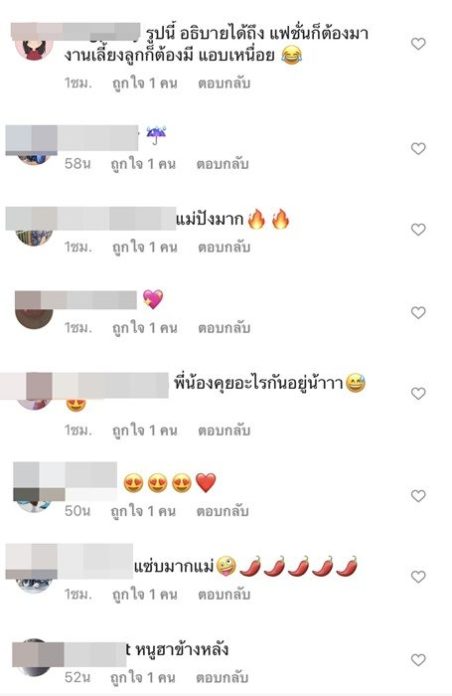This screenshot has width=452, height=696.
Task: Like the three heart-eyes emoji comment
Action: click(418, 495)
